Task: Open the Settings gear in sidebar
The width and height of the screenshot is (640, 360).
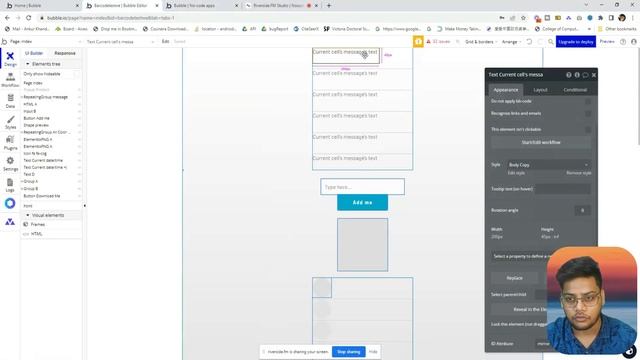Action: [x=10, y=164]
